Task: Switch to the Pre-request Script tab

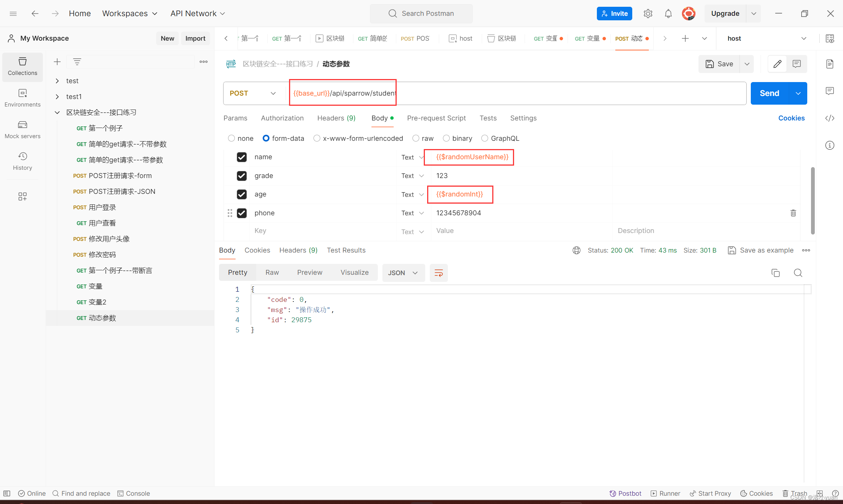Action: pos(436,118)
